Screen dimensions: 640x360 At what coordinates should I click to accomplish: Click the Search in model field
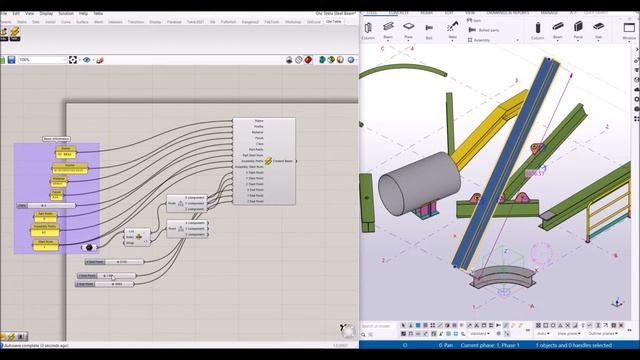pyautogui.click(x=377, y=326)
